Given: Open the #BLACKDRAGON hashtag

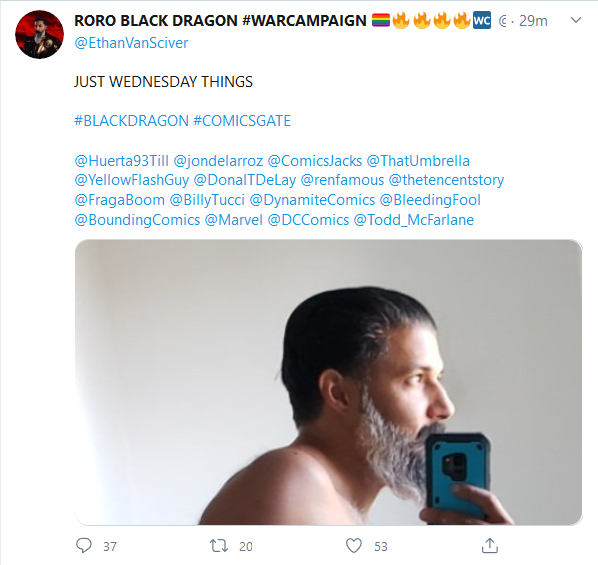Looking at the screenshot, I should [131, 121].
